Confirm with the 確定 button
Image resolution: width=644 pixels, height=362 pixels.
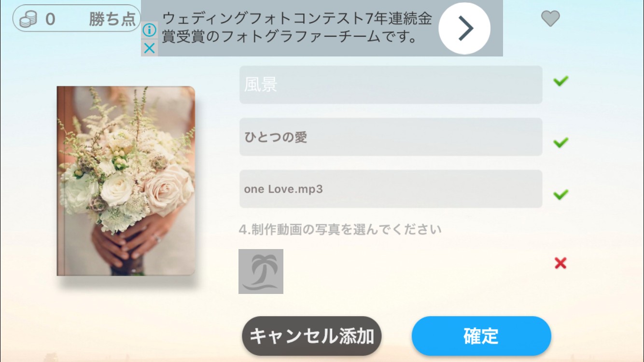click(x=481, y=336)
